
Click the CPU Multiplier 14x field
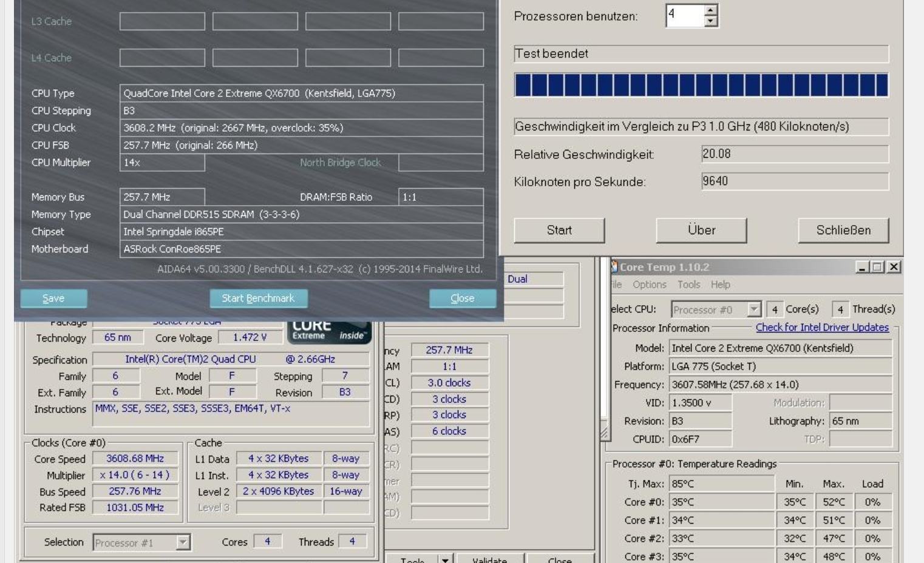[162, 163]
